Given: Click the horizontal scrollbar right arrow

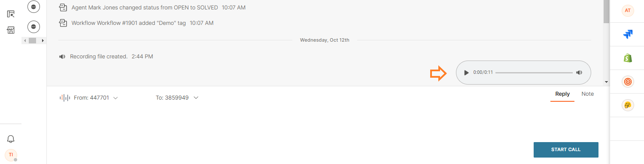Looking at the screenshot, I should pos(43,40).
